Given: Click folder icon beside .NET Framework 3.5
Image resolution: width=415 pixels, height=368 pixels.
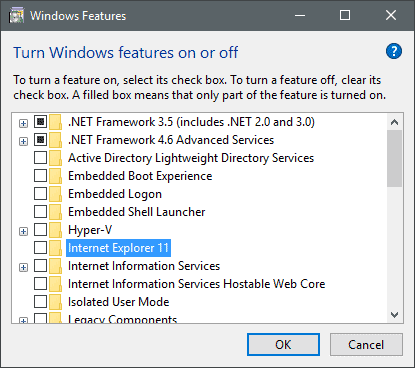Looking at the screenshot, I should 56,122.
